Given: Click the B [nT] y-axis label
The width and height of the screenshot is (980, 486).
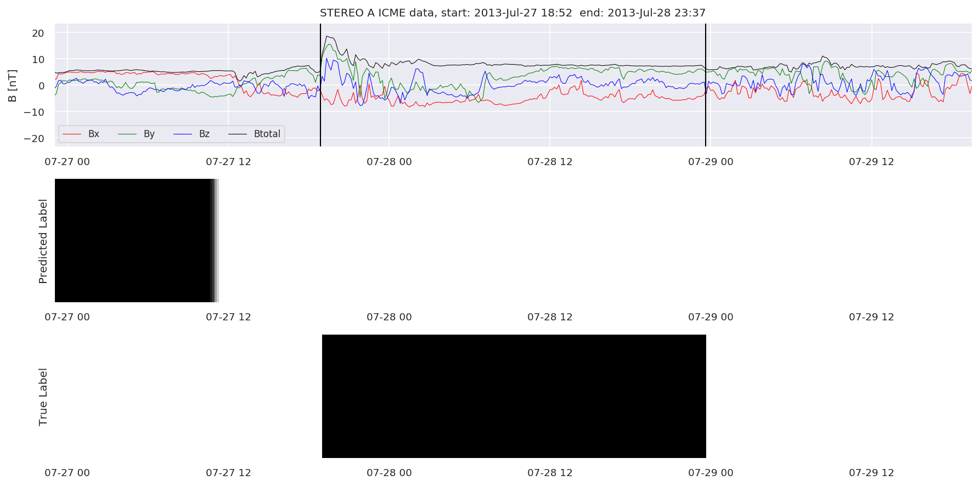Looking at the screenshot, I should tap(12, 86).
